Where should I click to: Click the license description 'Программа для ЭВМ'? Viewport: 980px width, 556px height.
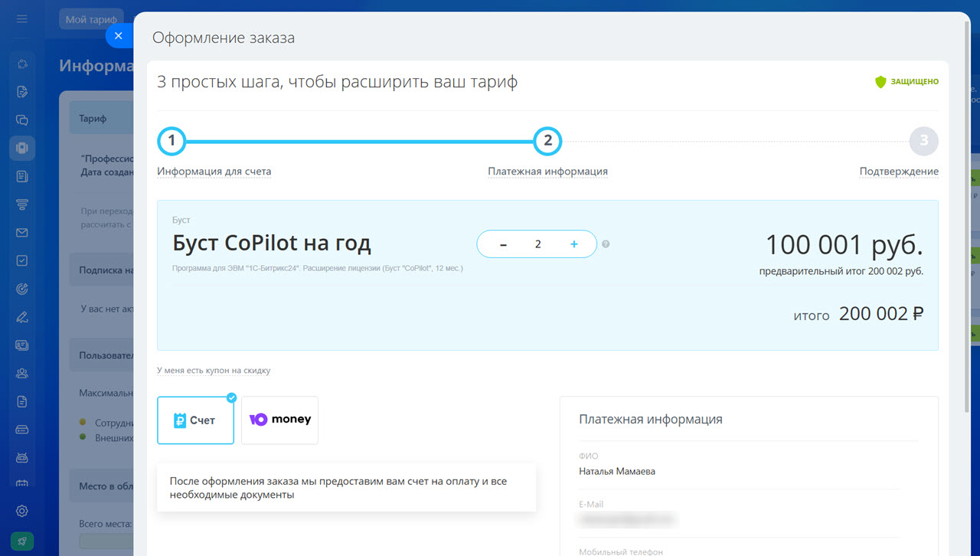pyautogui.click(x=318, y=269)
